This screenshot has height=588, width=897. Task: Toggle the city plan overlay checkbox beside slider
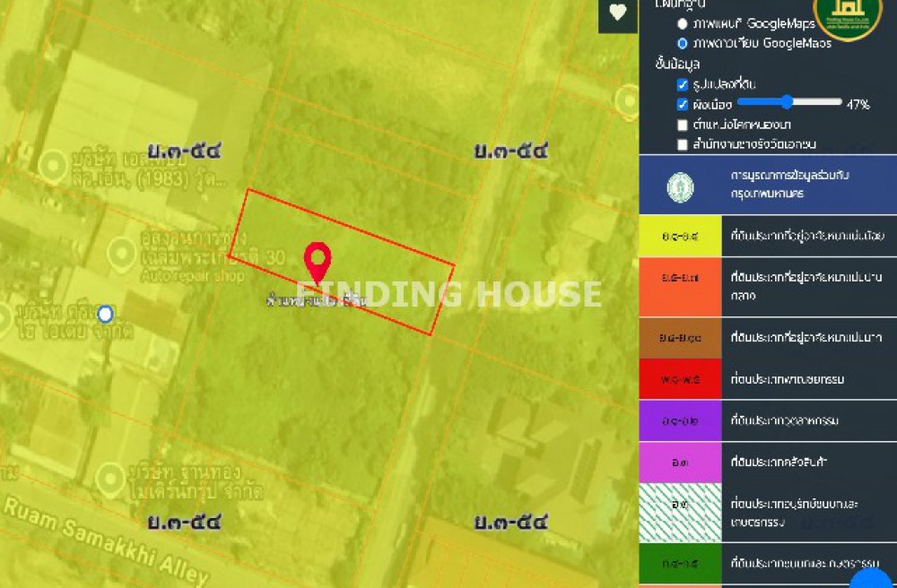click(683, 104)
